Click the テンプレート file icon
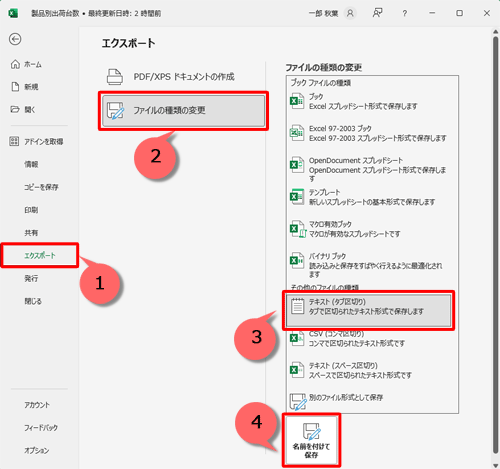This screenshot has width=500, height=469. pos(297,197)
